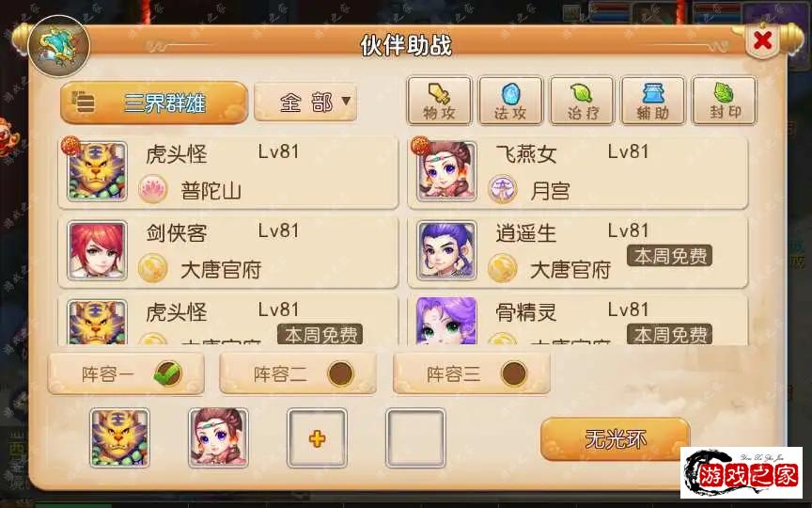812x508 pixels.
Task: Select the 治疗 healing filter icon
Action: [x=582, y=101]
